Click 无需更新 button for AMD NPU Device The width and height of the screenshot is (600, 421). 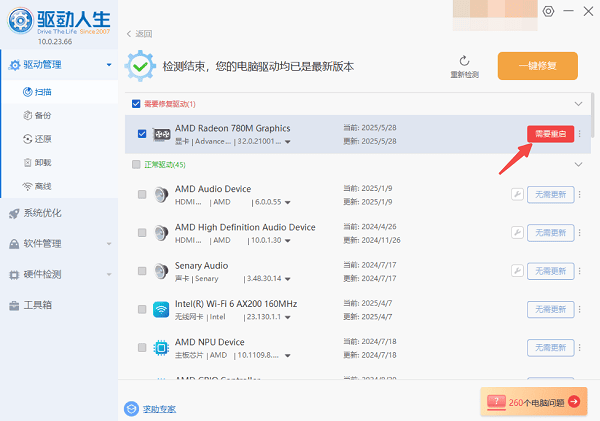coord(551,348)
